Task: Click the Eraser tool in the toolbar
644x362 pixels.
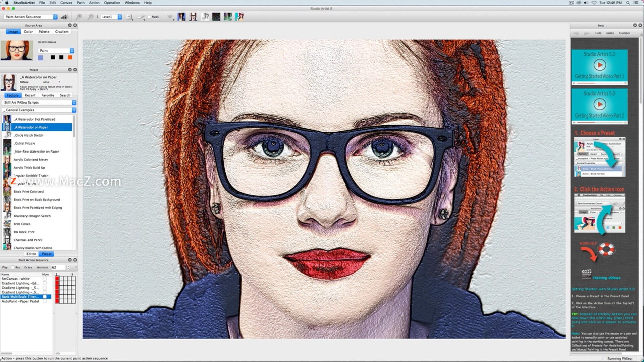Action: (x=141, y=17)
